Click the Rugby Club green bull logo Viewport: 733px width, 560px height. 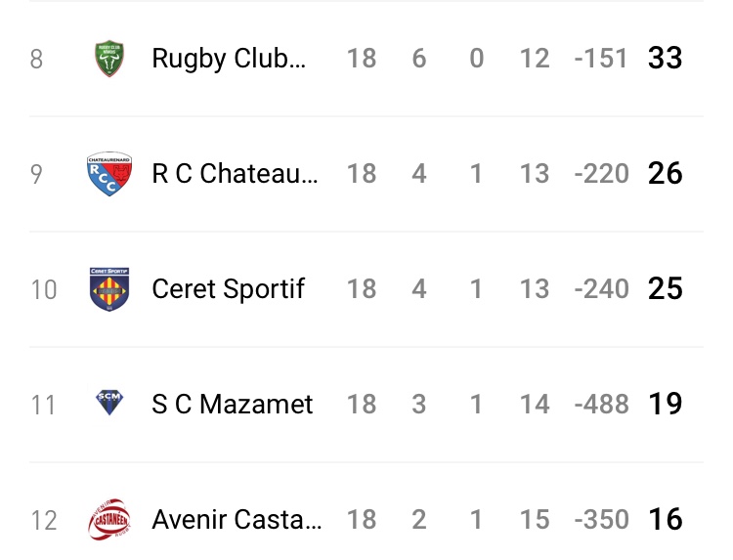pyautogui.click(x=108, y=59)
